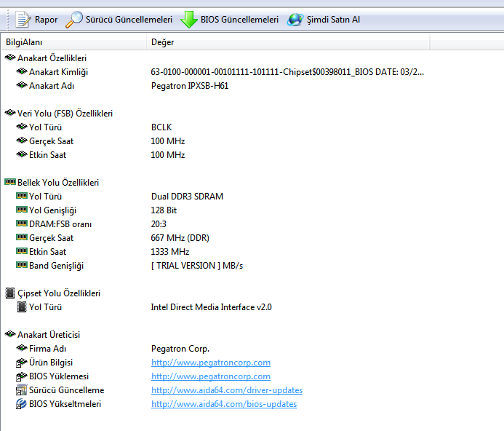Click the Sürücü Güncelleme row icon

tap(21, 390)
